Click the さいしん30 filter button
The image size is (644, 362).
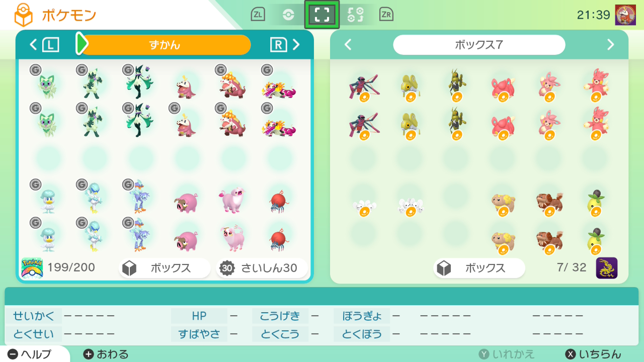click(x=262, y=268)
